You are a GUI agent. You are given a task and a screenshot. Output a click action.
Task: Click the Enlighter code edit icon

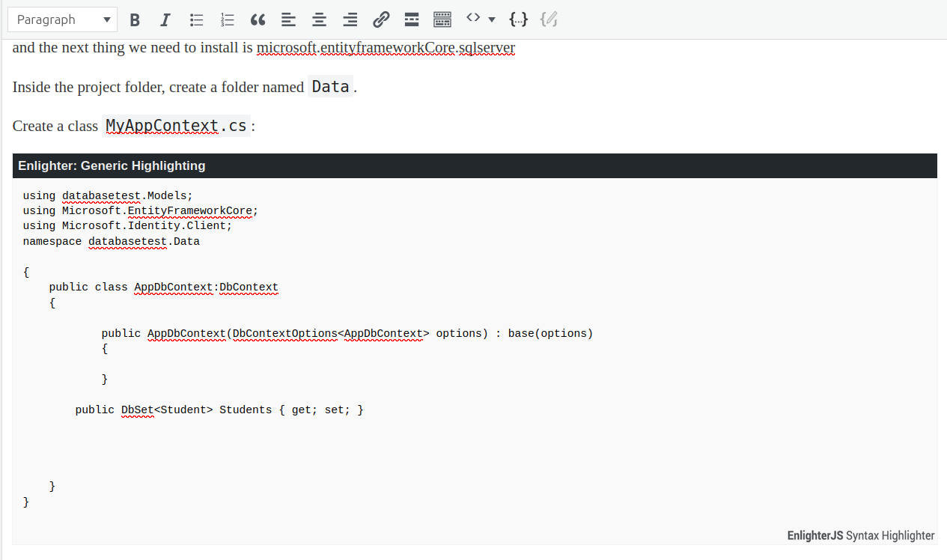coord(549,20)
